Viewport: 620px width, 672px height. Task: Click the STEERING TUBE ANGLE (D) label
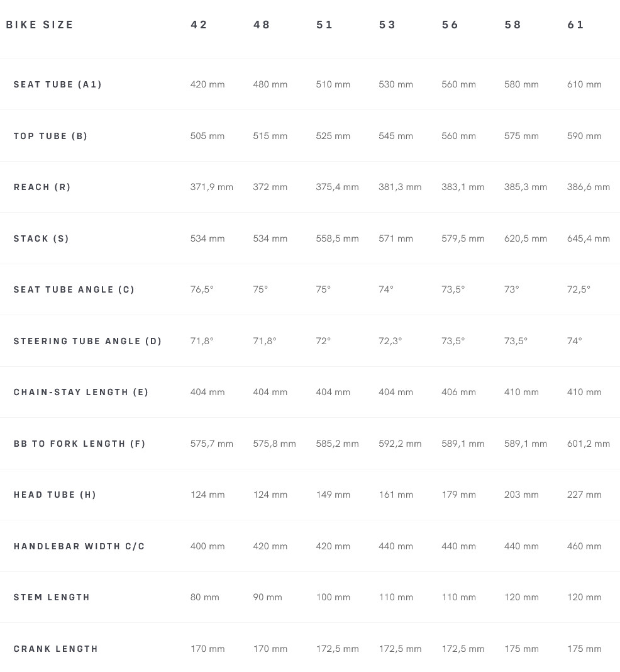click(88, 341)
